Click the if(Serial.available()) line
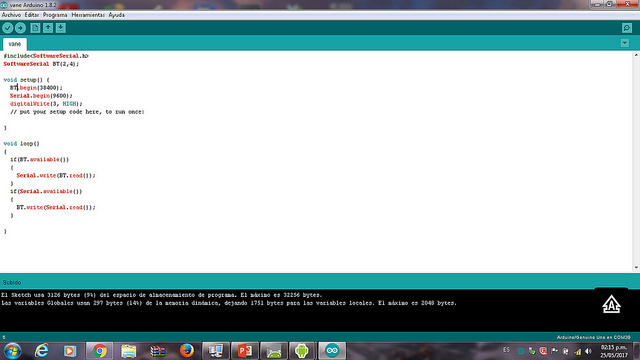This screenshot has height=360, width=640. (x=46, y=191)
